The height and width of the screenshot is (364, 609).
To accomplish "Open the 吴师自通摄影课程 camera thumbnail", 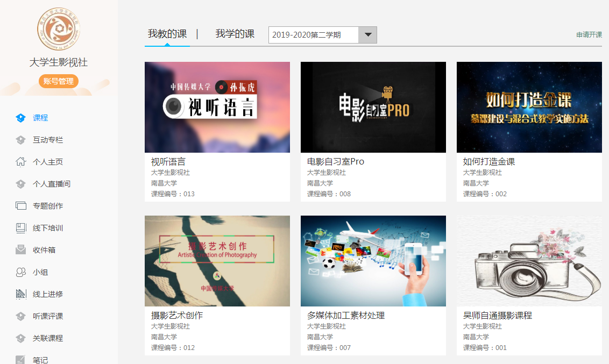I will [x=529, y=261].
